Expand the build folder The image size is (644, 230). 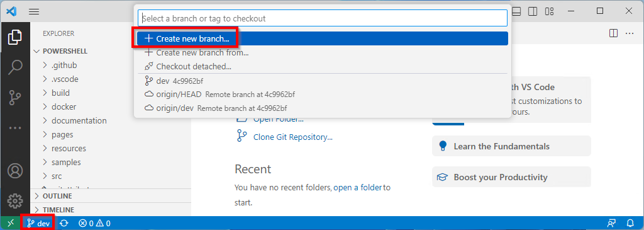(x=111, y=93)
